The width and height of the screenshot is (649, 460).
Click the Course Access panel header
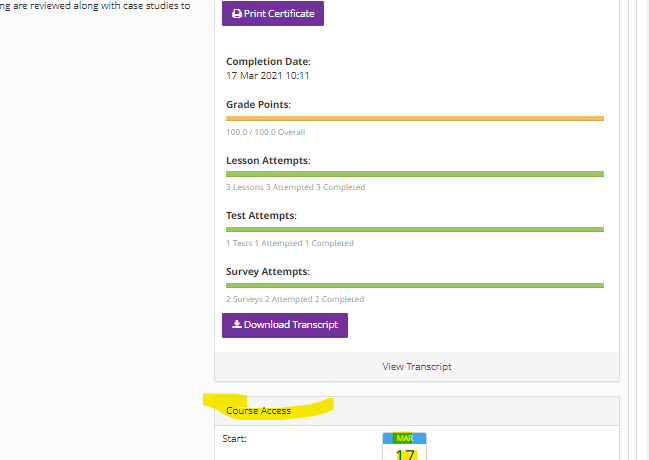[x=260, y=411]
